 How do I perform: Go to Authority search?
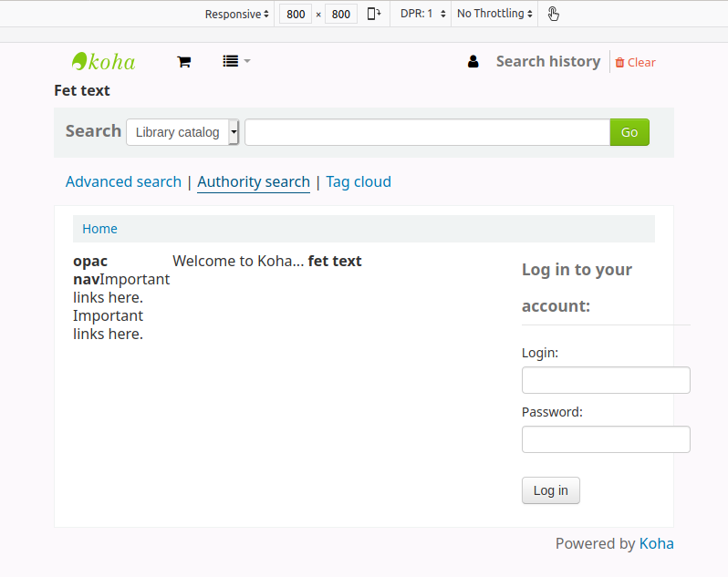(x=253, y=181)
